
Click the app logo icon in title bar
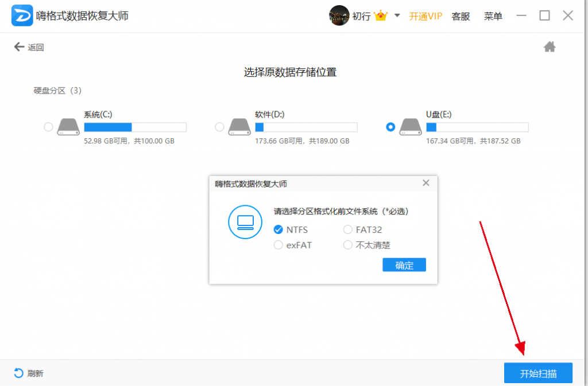(22, 15)
